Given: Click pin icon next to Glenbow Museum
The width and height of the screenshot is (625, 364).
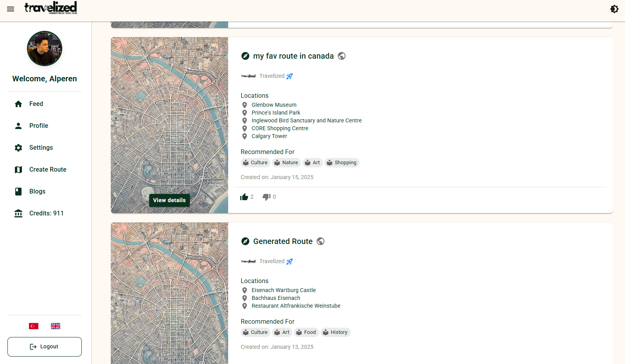Looking at the screenshot, I should 245,105.
